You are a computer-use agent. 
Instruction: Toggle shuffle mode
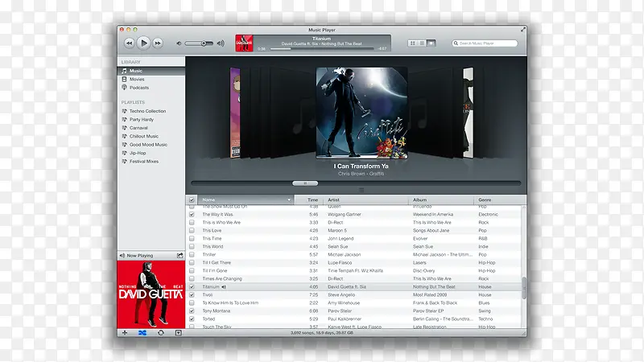tap(142, 332)
